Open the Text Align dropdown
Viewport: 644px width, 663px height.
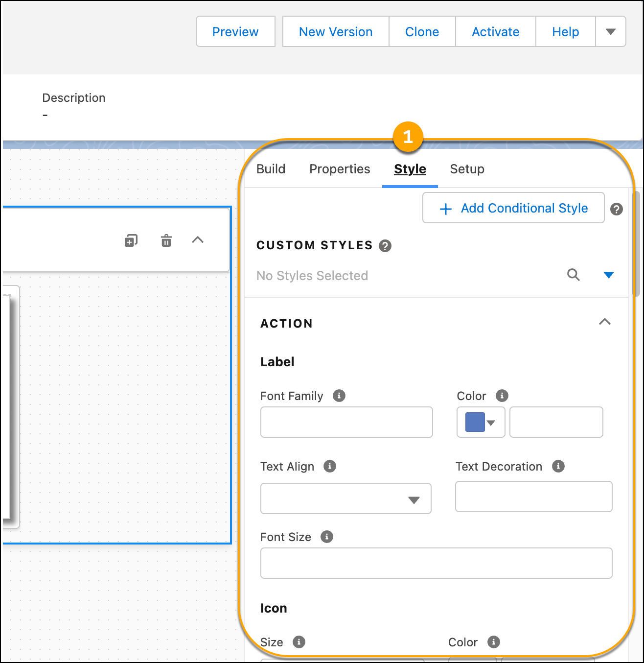[346, 498]
